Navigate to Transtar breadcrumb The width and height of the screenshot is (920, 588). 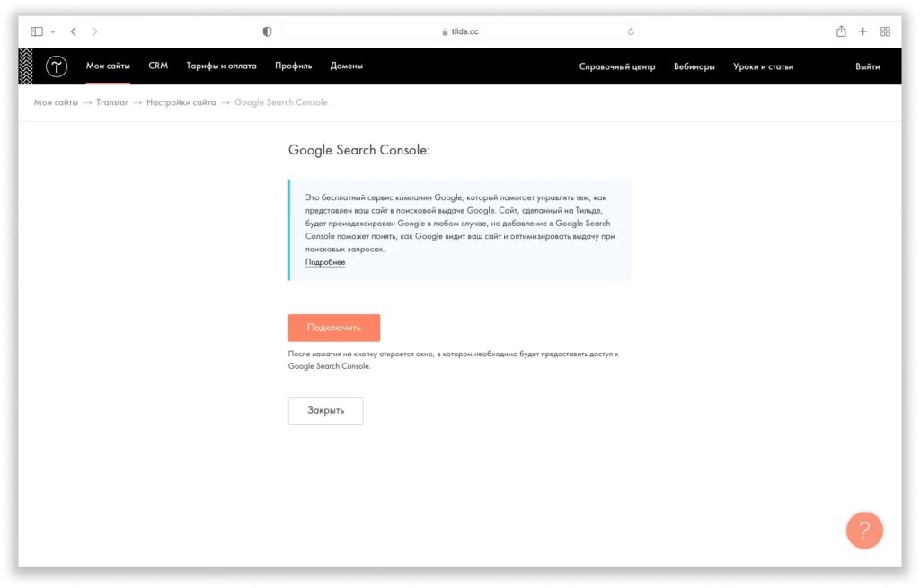112,102
